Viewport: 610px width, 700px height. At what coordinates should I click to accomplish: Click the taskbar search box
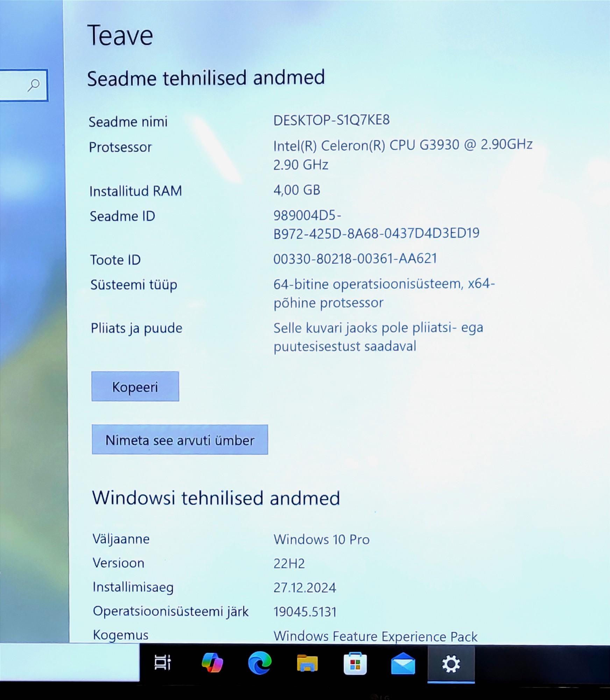point(70,663)
